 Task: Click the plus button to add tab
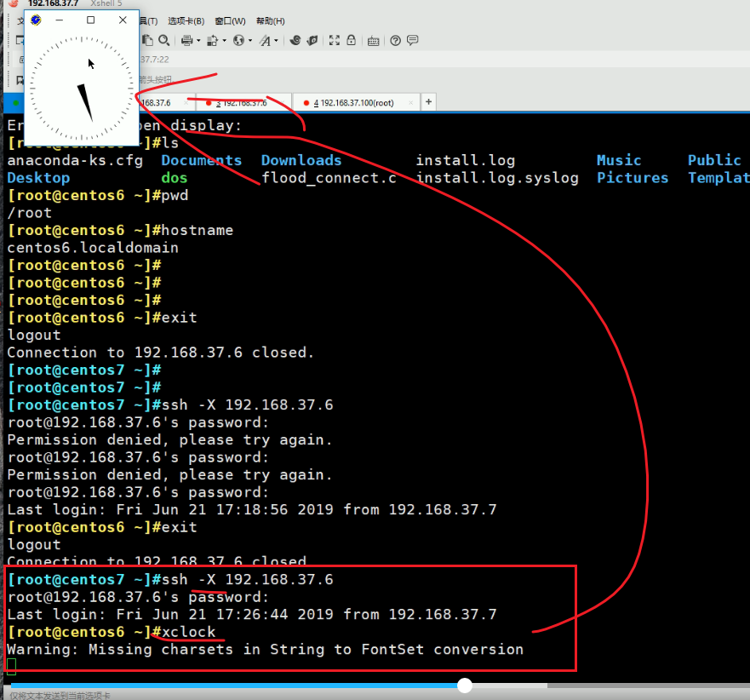coord(428,102)
